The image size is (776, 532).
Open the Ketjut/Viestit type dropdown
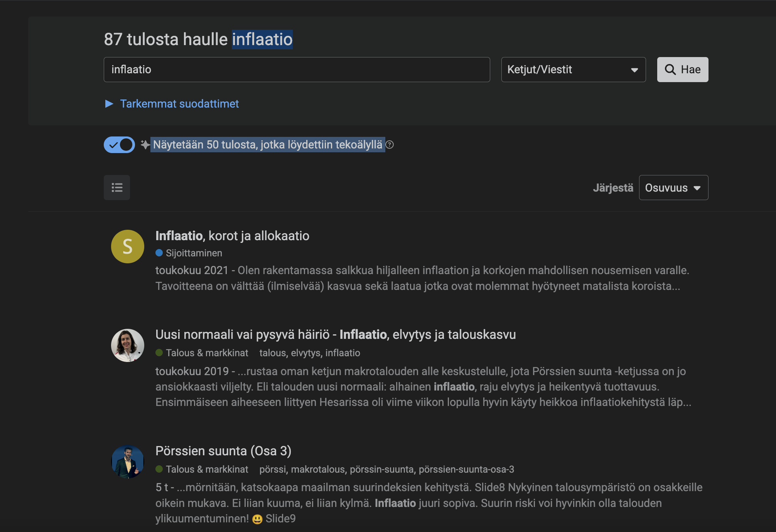(573, 69)
